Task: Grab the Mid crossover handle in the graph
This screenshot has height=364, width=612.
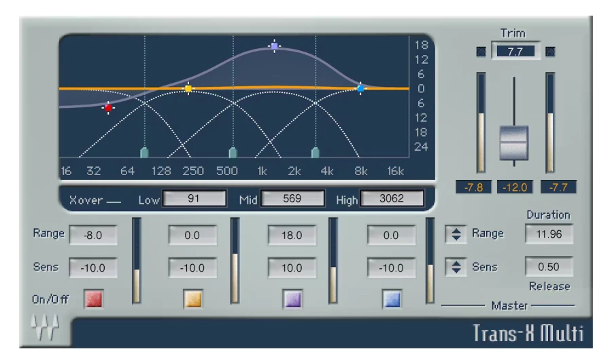Action: (233, 152)
